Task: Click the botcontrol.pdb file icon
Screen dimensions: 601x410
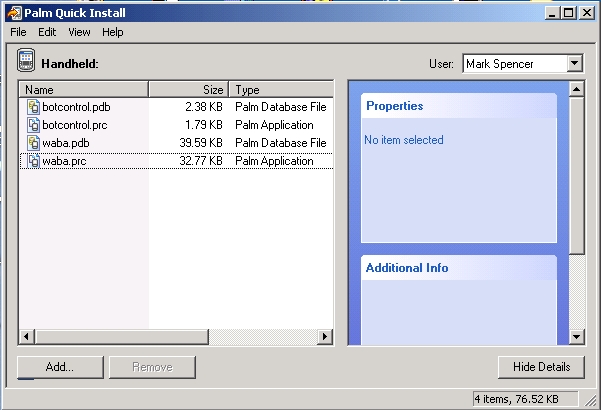Action: pos(33,107)
